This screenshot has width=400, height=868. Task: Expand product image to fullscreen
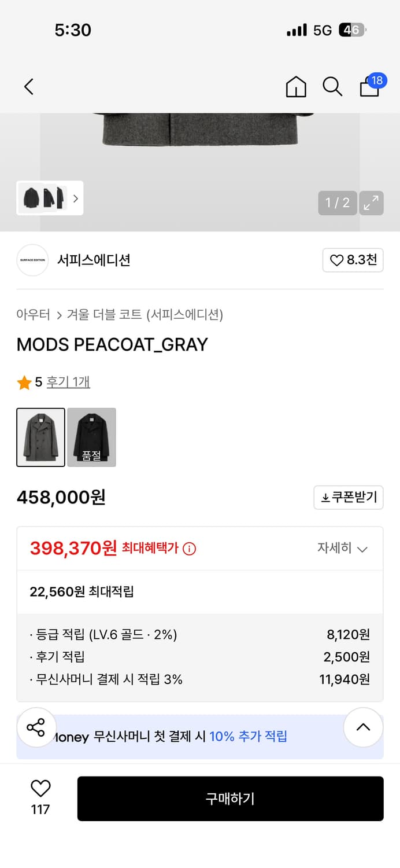point(372,203)
